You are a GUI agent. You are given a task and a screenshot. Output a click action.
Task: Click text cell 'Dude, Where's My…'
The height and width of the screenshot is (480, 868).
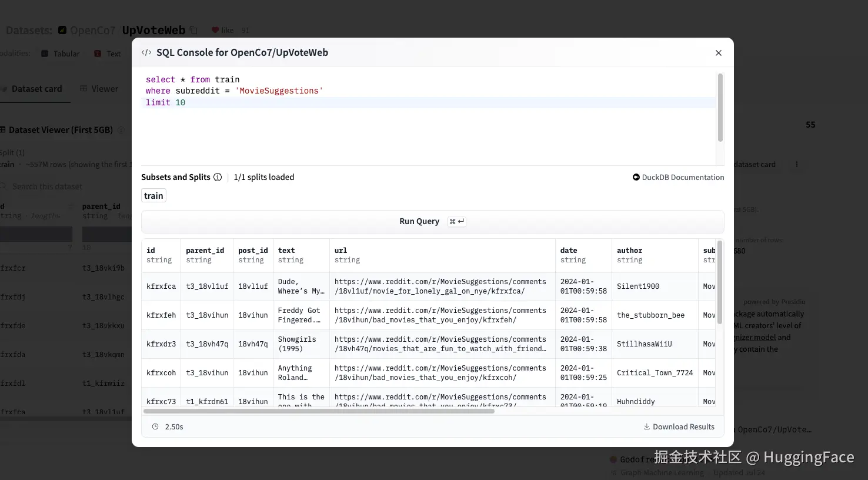coord(301,286)
